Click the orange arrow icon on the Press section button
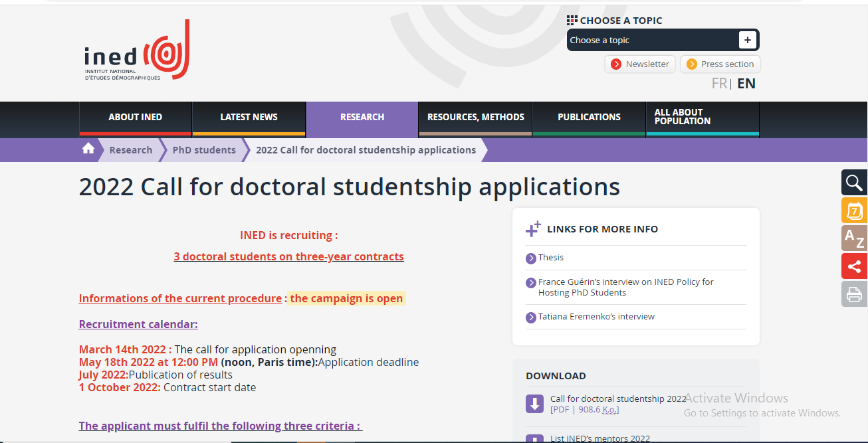The image size is (868, 443). [692, 64]
